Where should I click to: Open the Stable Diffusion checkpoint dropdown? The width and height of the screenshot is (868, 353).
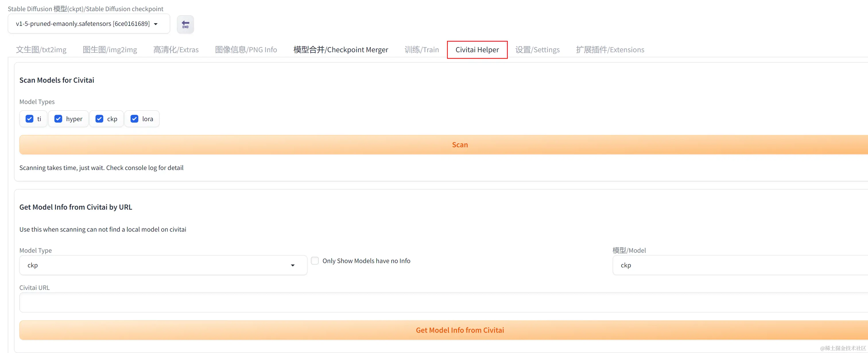pyautogui.click(x=89, y=24)
